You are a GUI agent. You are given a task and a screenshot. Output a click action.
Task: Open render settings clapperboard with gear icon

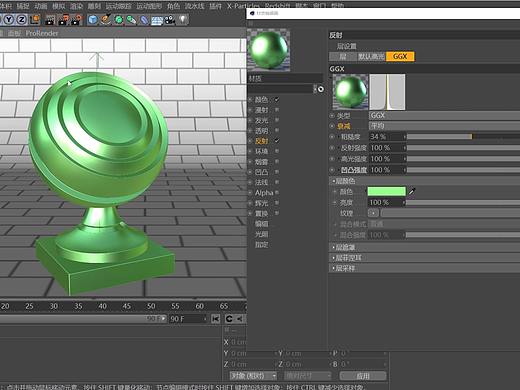(x=76, y=20)
